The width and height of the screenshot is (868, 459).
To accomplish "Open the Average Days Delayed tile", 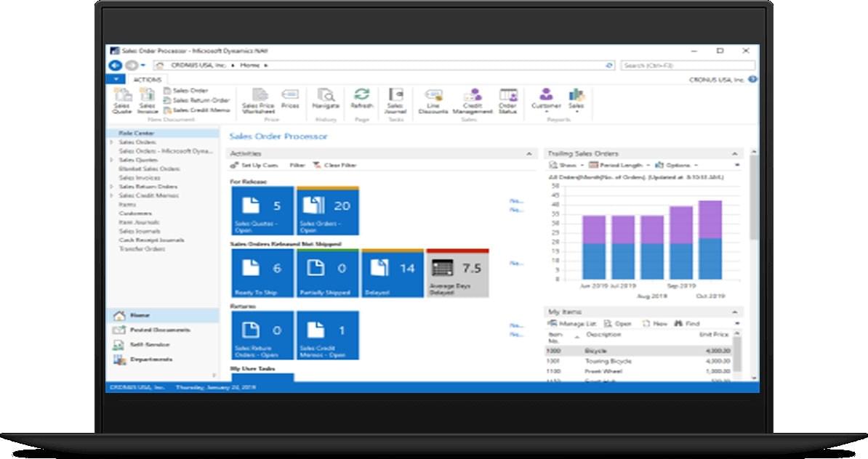I will pyautogui.click(x=458, y=273).
